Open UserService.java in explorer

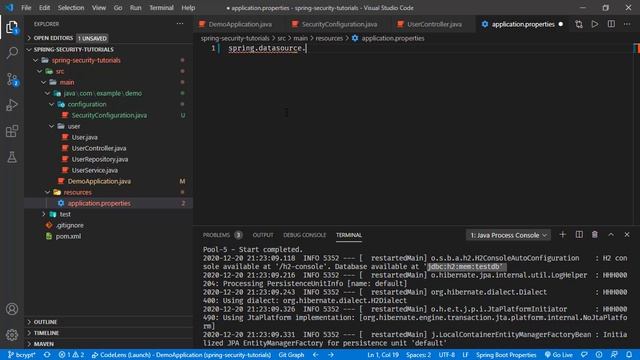click(x=95, y=171)
